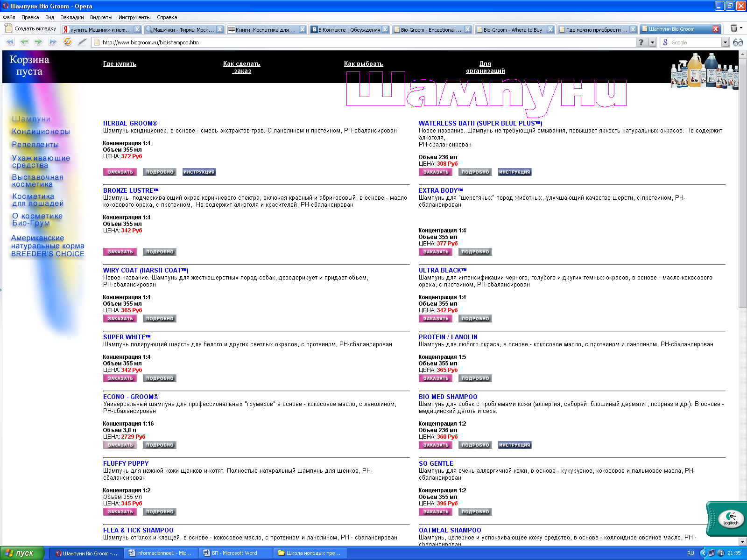Click ИНСТРУКЦИЯ for Waterless Bath
Viewport: 747px width, 560px height.
click(x=514, y=172)
